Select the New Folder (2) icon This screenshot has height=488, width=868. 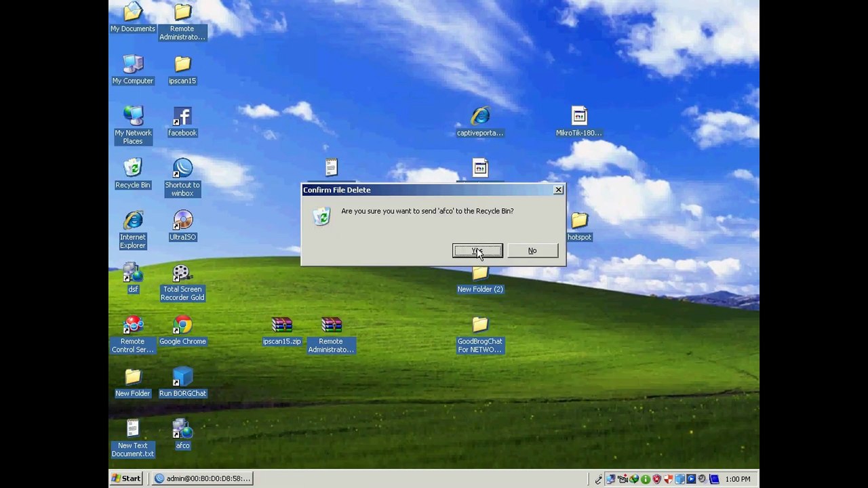point(480,279)
